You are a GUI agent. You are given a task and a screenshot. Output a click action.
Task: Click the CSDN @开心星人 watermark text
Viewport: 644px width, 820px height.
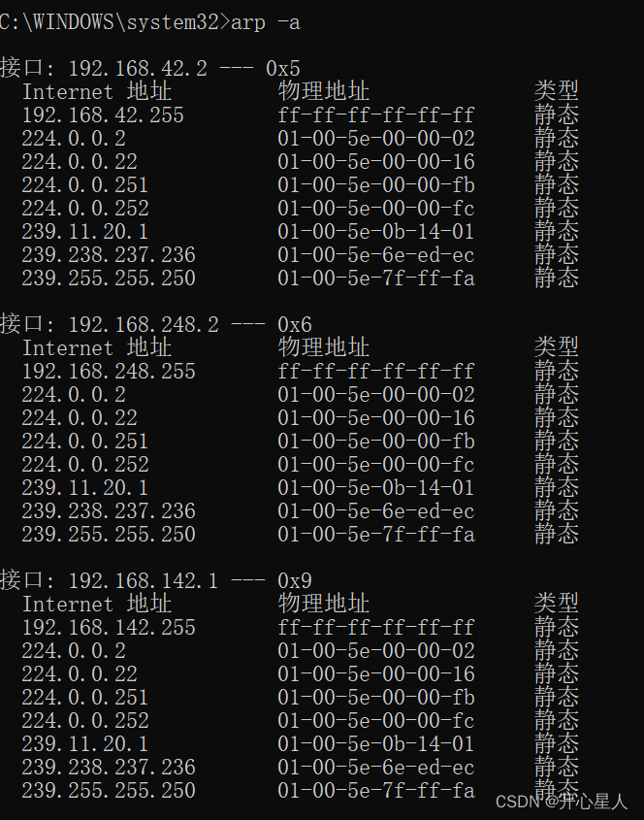[x=562, y=802]
